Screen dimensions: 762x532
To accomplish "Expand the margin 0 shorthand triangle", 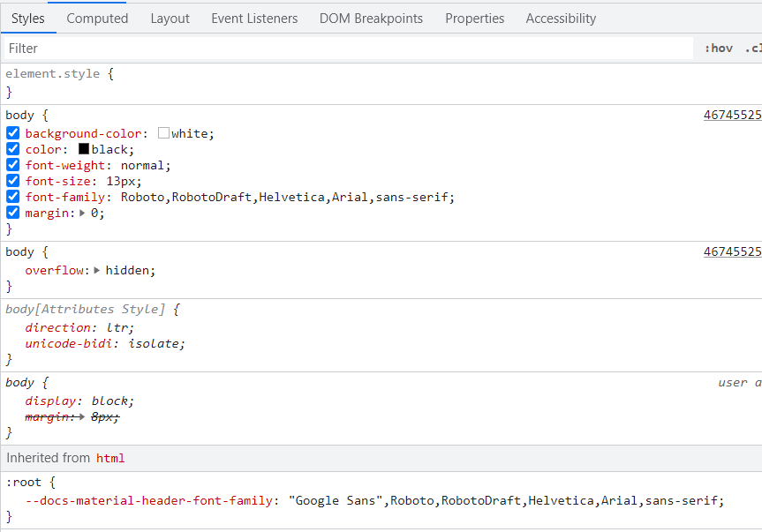I will tap(83, 214).
